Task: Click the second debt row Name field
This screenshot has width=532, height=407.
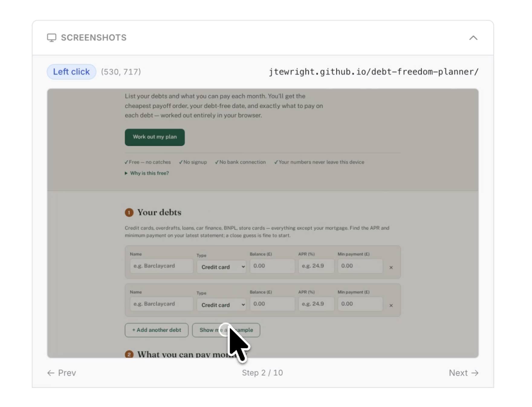Action: (x=161, y=304)
